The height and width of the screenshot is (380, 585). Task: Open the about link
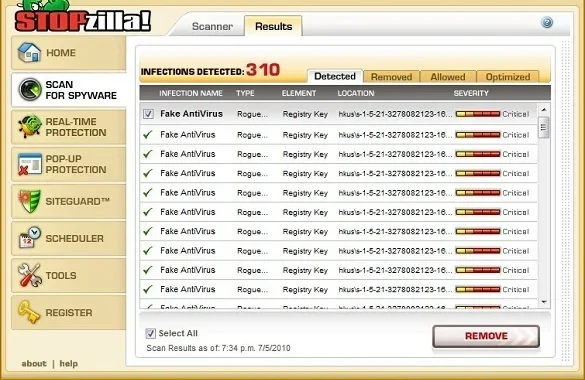pyautogui.click(x=34, y=364)
